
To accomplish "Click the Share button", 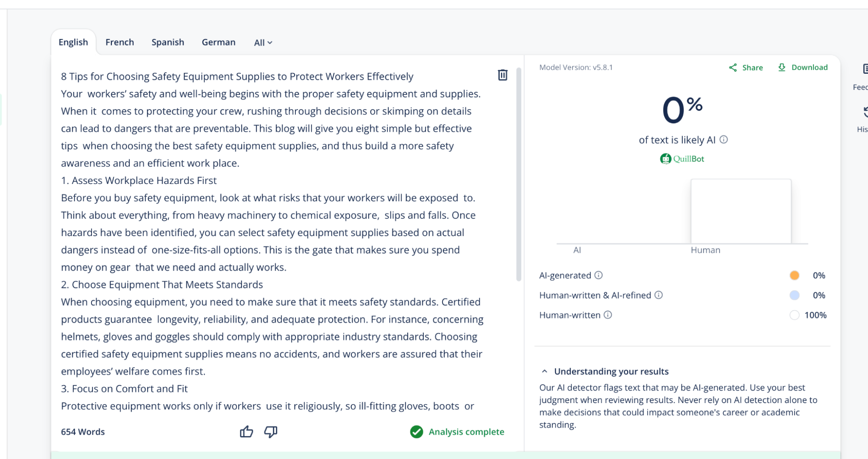I will point(746,68).
